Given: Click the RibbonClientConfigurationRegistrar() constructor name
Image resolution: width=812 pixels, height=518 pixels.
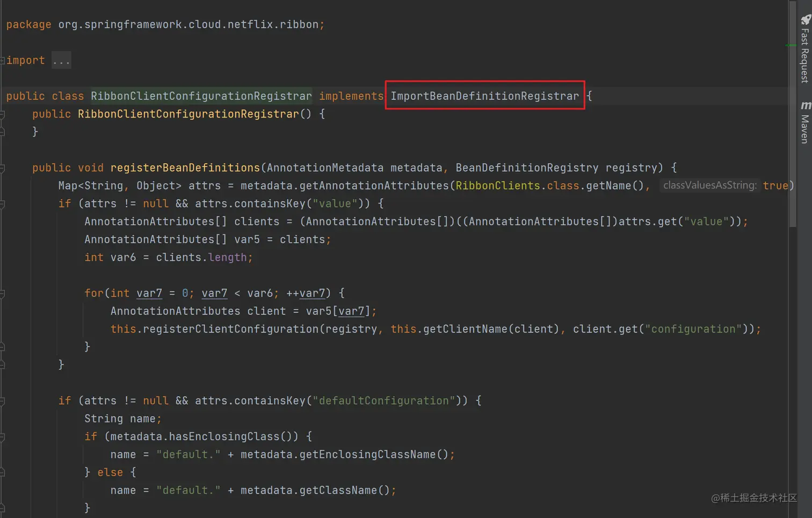Looking at the screenshot, I should [188, 114].
